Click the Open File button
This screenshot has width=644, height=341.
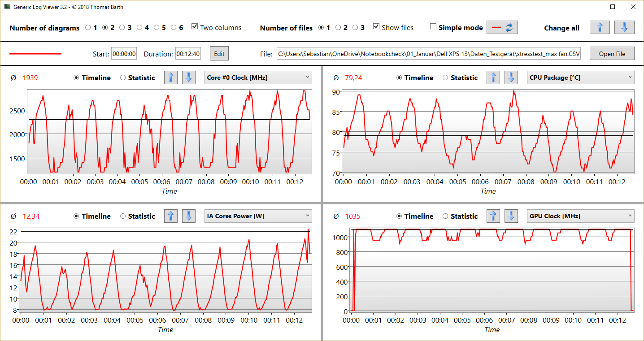(x=612, y=54)
